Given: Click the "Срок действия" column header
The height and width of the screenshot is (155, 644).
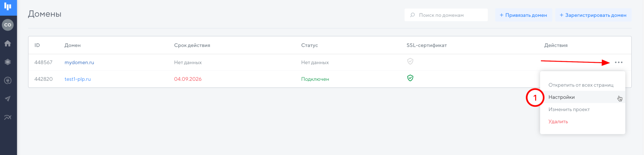Looking at the screenshot, I should [x=192, y=45].
